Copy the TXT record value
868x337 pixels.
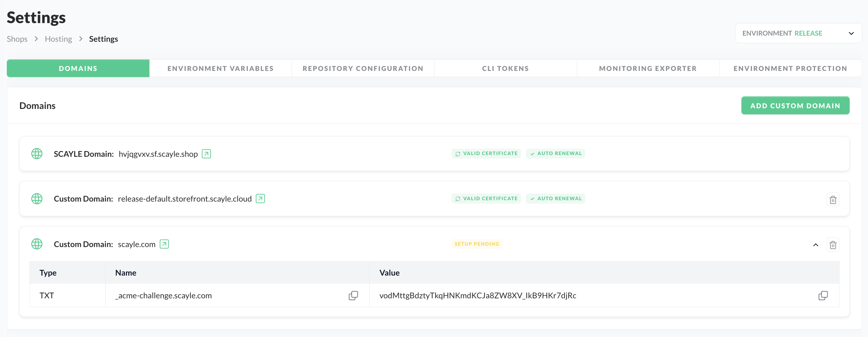tap(823, 296)
